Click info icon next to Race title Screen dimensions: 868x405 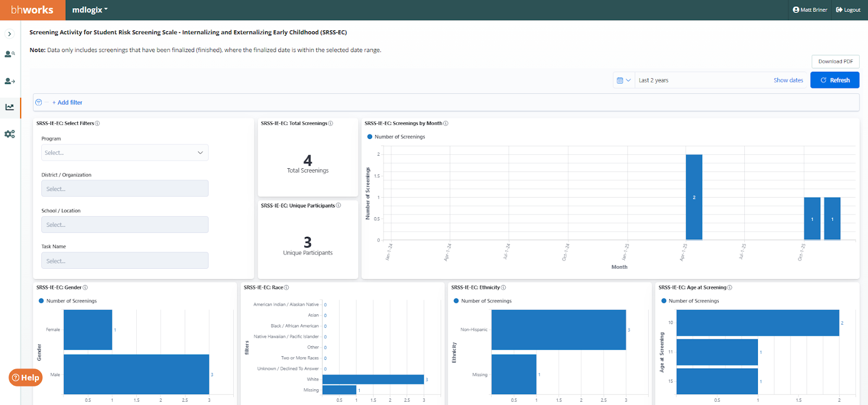(286, 287)
